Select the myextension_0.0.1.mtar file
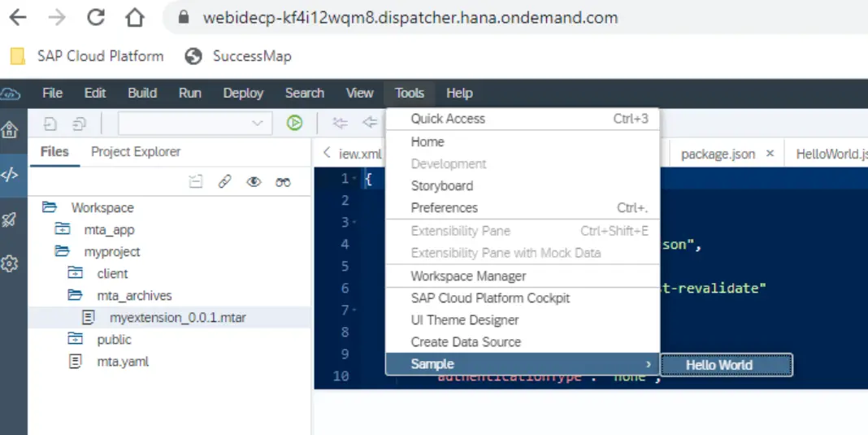The width and height of the screenshot is (868, 435). click(x=169, y=318)
